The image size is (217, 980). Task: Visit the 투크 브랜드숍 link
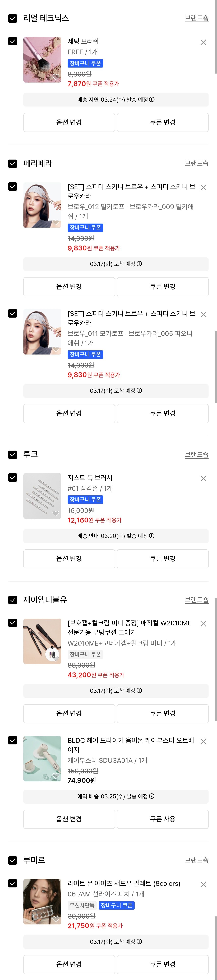pyautogui.click(x=196, y=455)
